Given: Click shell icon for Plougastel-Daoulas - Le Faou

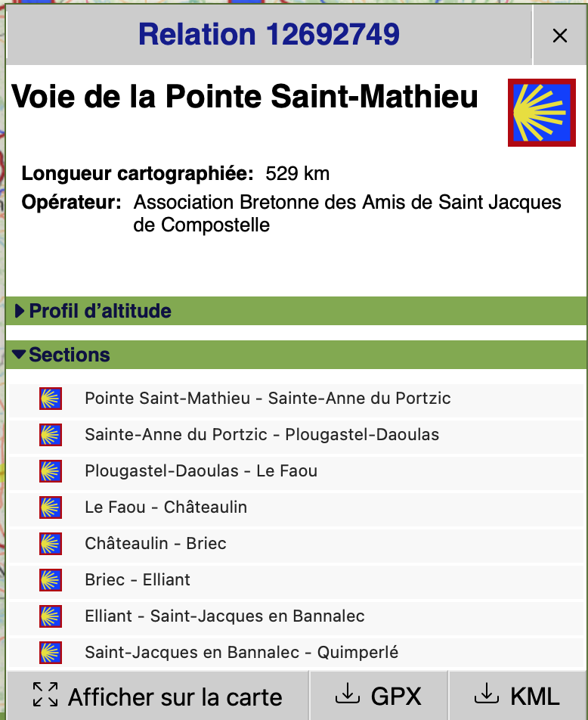Looking at the screenshot, I should [x=50, y=471].
